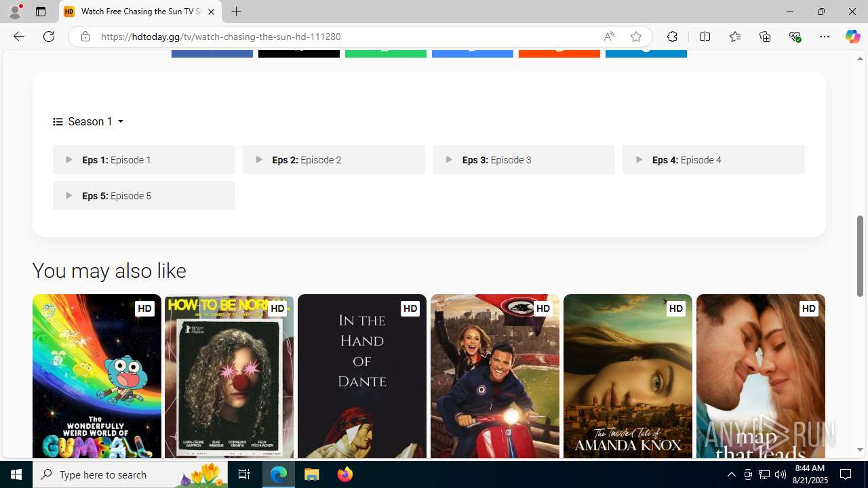Open the clock showing 8:44 AM
This screenshot has width=868, height=488.
[810, 474]
